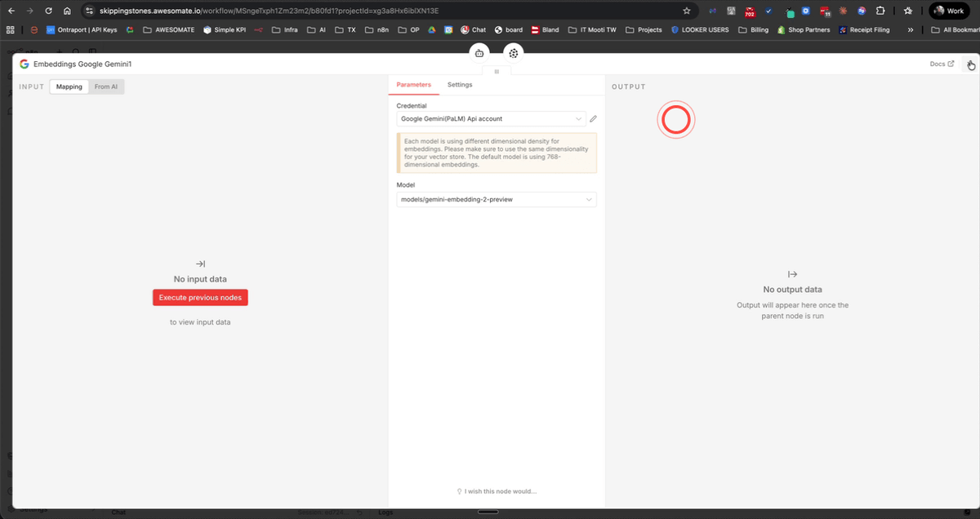The image size is (980, 519).
Task: Reload the current page
Action: click(48, 11)
